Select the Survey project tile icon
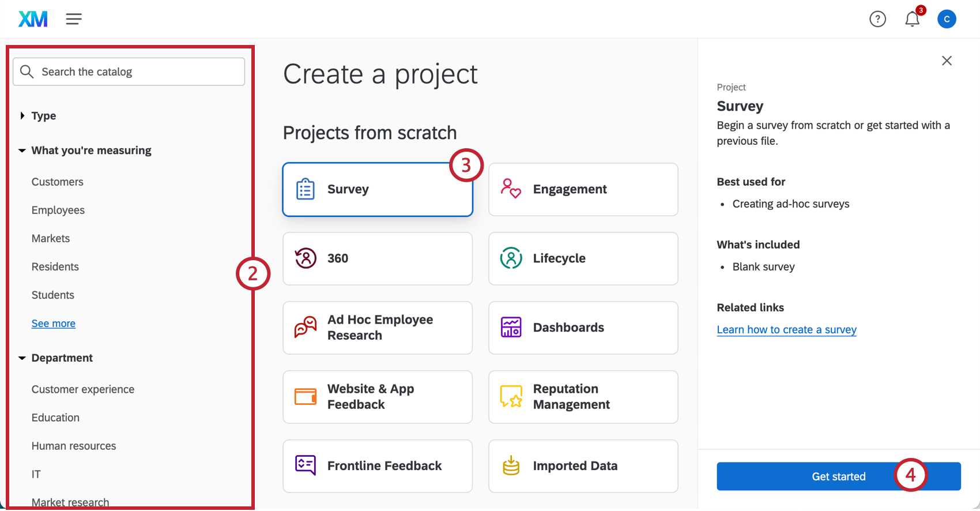 tap(305, 189)
